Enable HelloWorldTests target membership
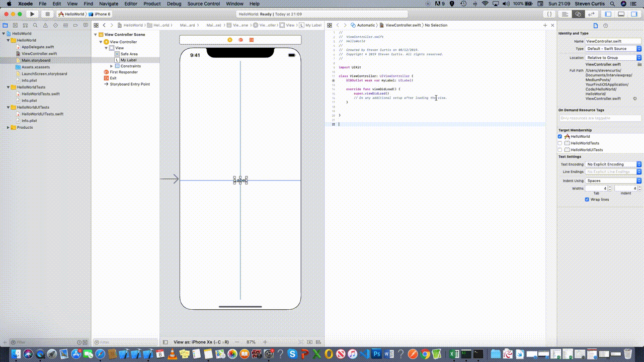The height and width of the screenshot is (362, 644). (560, 143)
